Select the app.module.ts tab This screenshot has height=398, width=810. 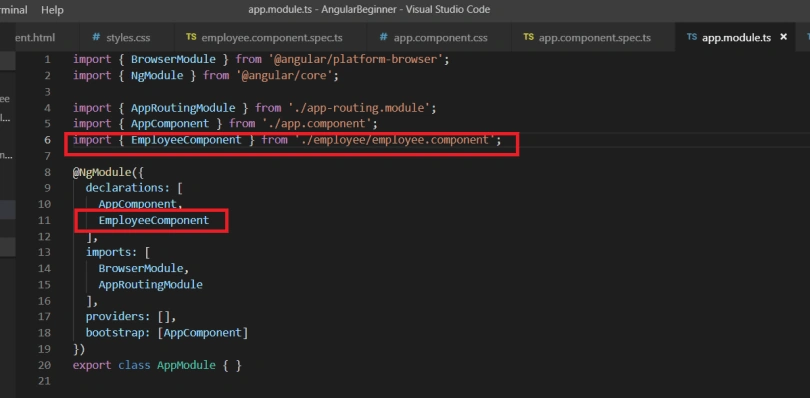[x=736, y=37]
